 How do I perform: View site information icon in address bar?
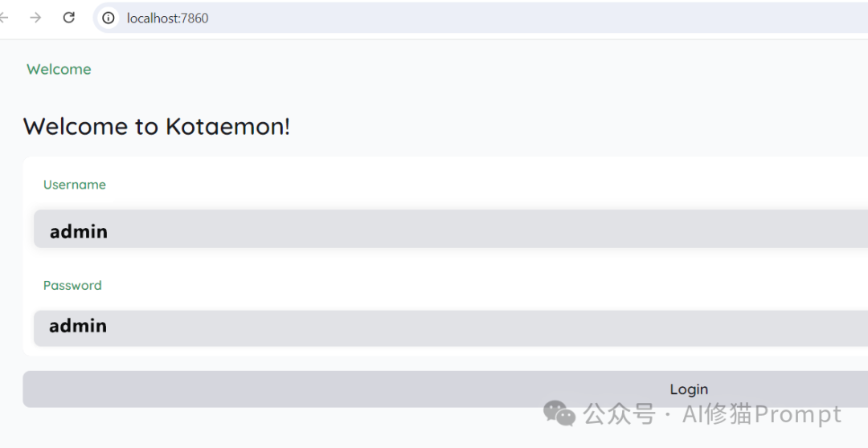108,18
